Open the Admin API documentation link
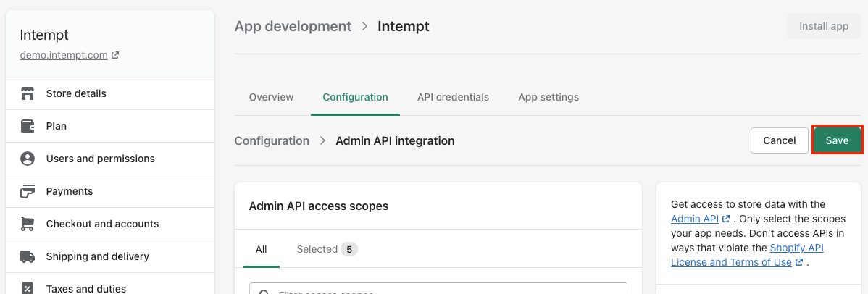The height and width of the screenshot is (294, 868). (x=696, y=219)
